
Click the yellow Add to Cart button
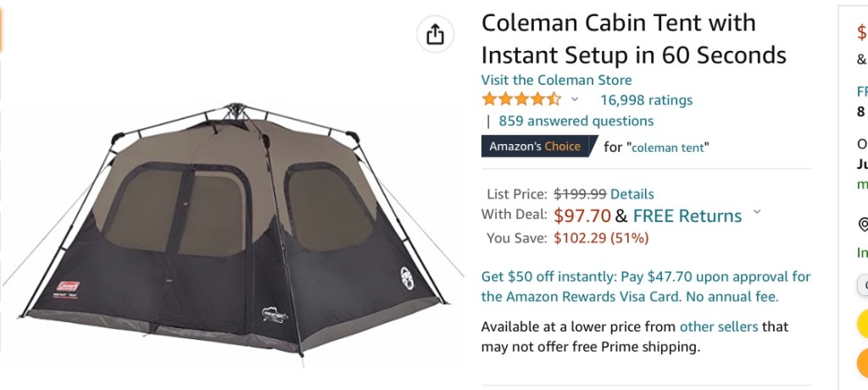pyautogui.click(x=863, y=321)
